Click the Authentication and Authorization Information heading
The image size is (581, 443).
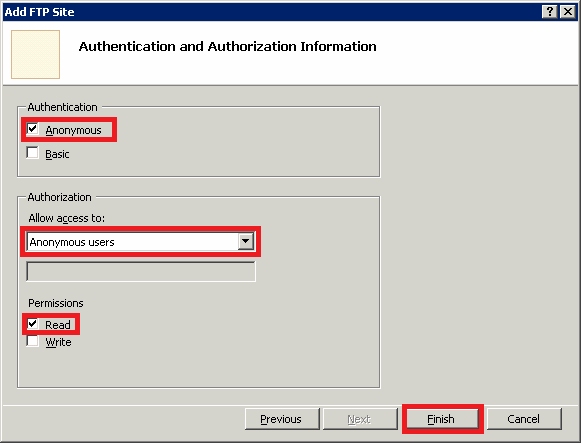pos(228,46)
